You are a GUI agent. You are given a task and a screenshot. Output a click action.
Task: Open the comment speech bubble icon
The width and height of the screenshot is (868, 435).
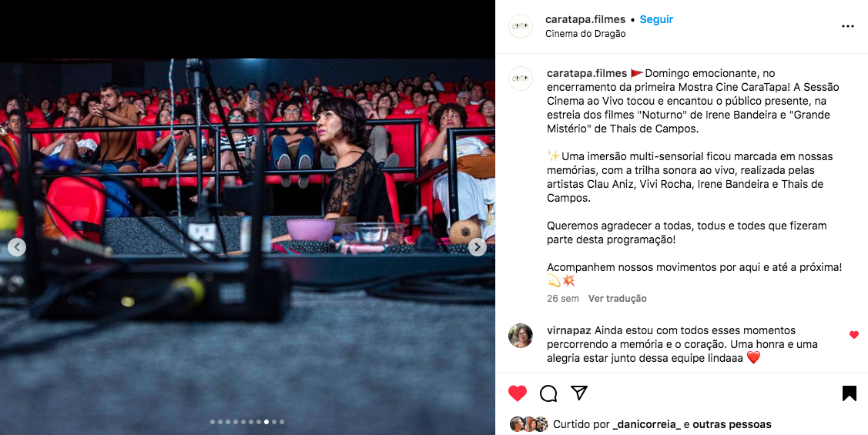click(548, 393)
